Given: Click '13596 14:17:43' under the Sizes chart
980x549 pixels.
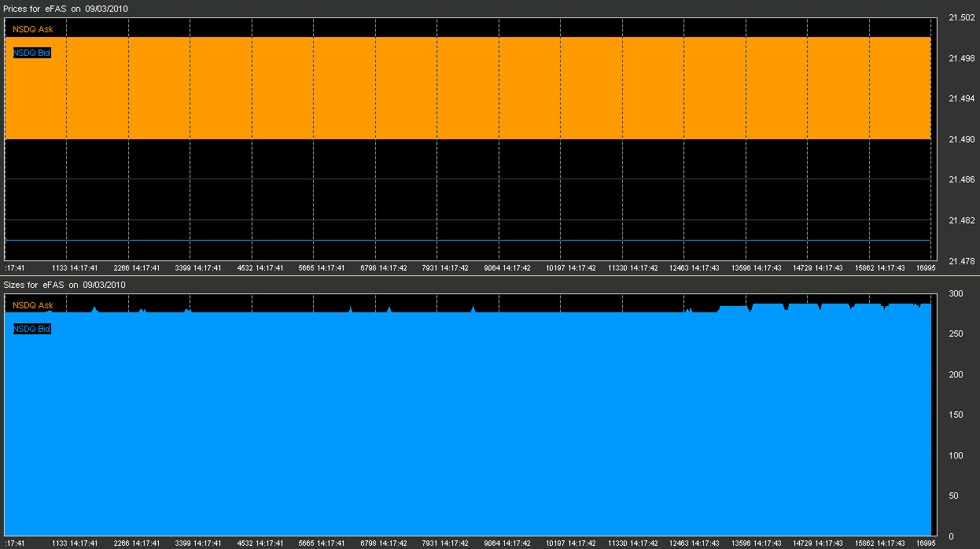Looking at the screenshot, I should point(756,543).
